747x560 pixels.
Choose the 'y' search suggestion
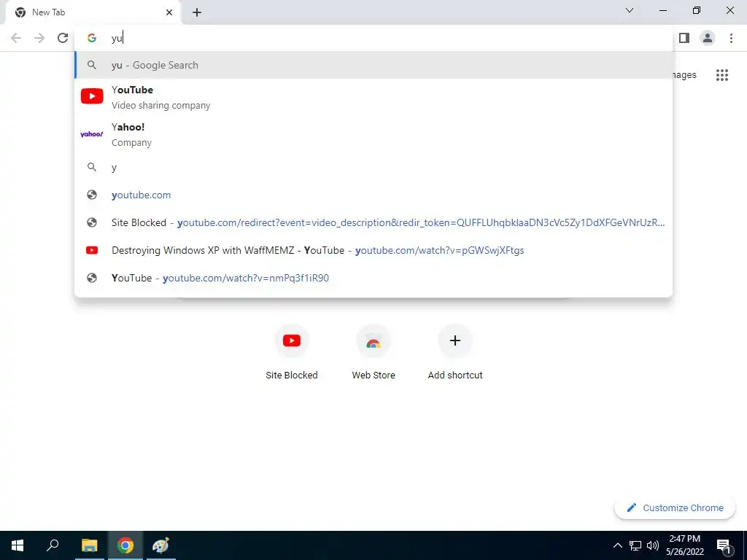(x=373, y=167)
